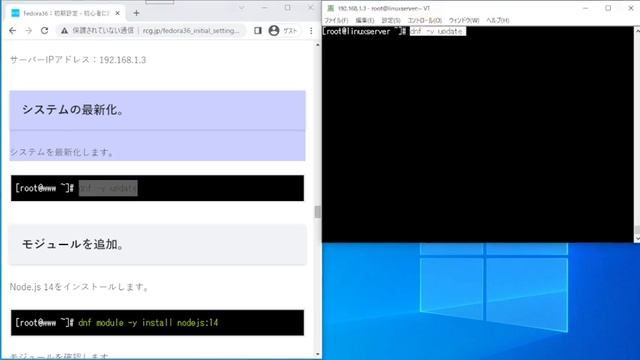640x360 pixels.
Task: Maximize the Chrome window
Action: pos(288,7)
